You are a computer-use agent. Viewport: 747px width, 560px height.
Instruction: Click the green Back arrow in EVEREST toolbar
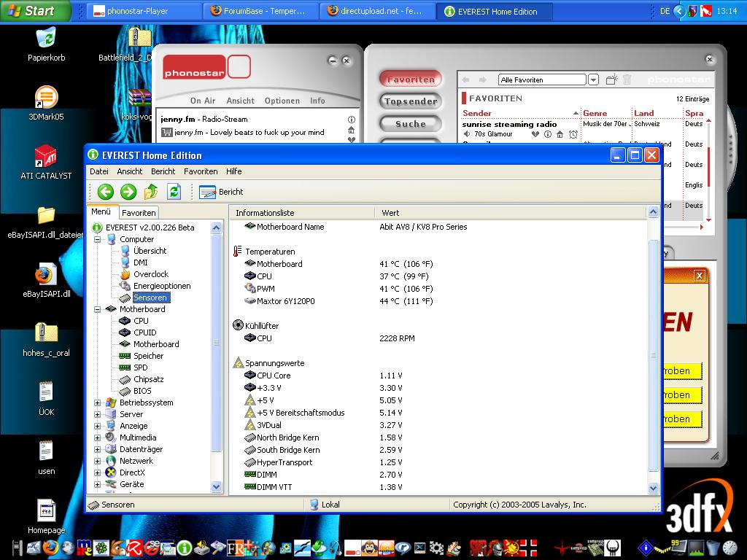point(105,192)
